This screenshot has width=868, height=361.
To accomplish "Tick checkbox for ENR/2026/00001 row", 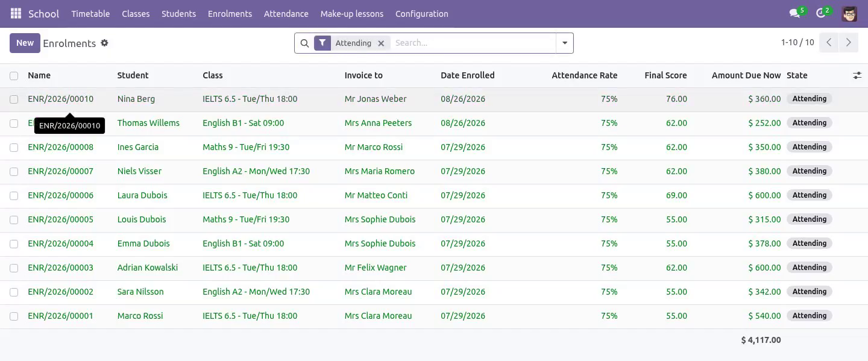I will (x=14, y=316).
